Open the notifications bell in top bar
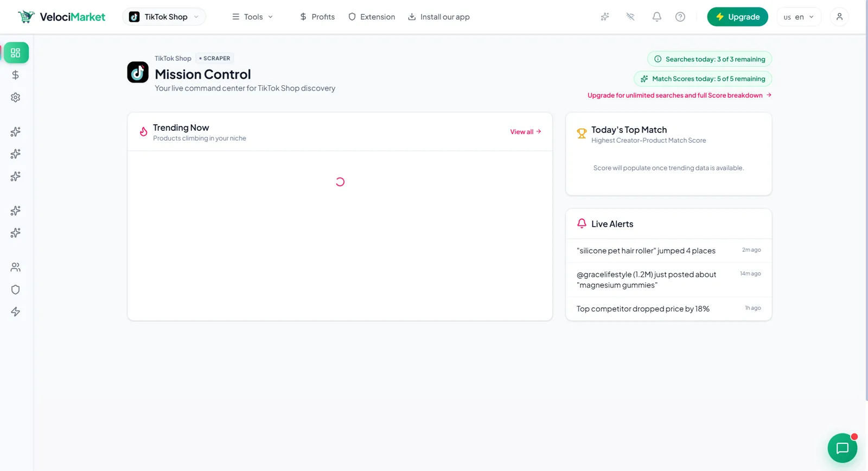 pyautogui.click(x=656, y=17)
